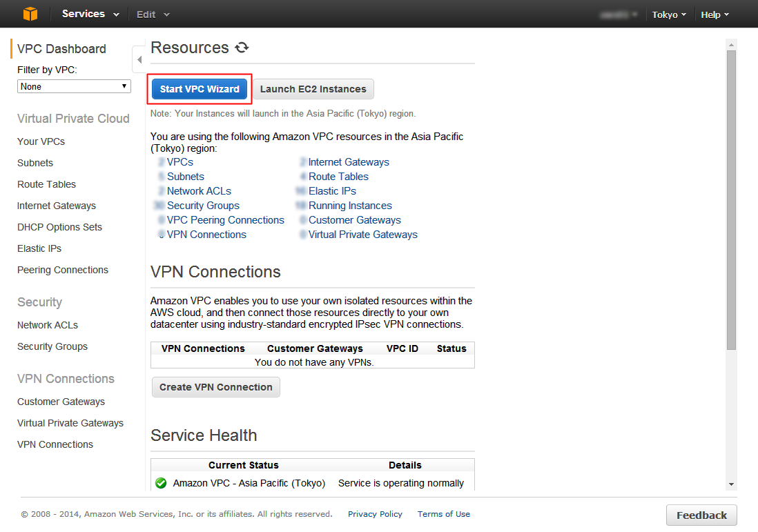Click 'You do not have any VPNs.' text
This screenshot has width=758, height=532.
click(314, 362)
